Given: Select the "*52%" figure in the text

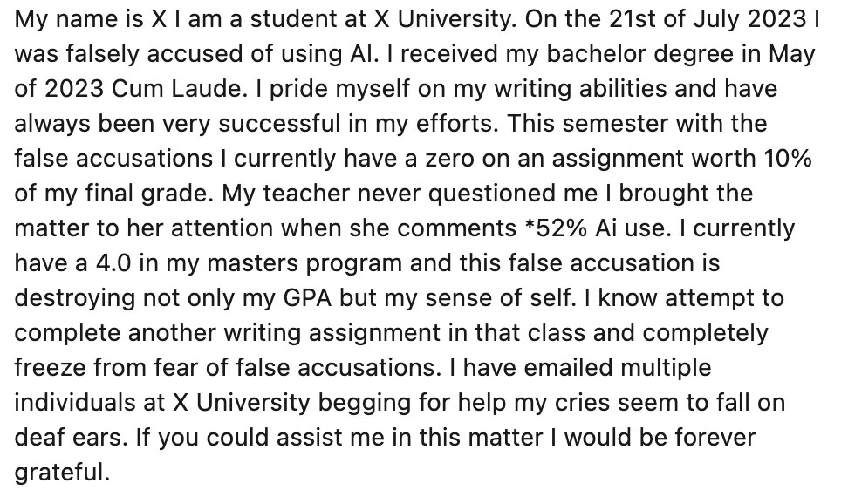Looking at the screenshot, I should (x=555, y=228).
